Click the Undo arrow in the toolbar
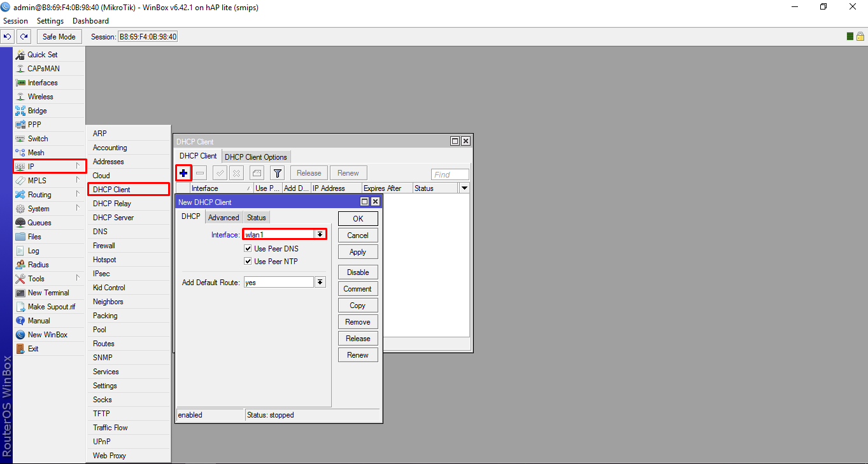868x464 pixels. tap(8, 36)
